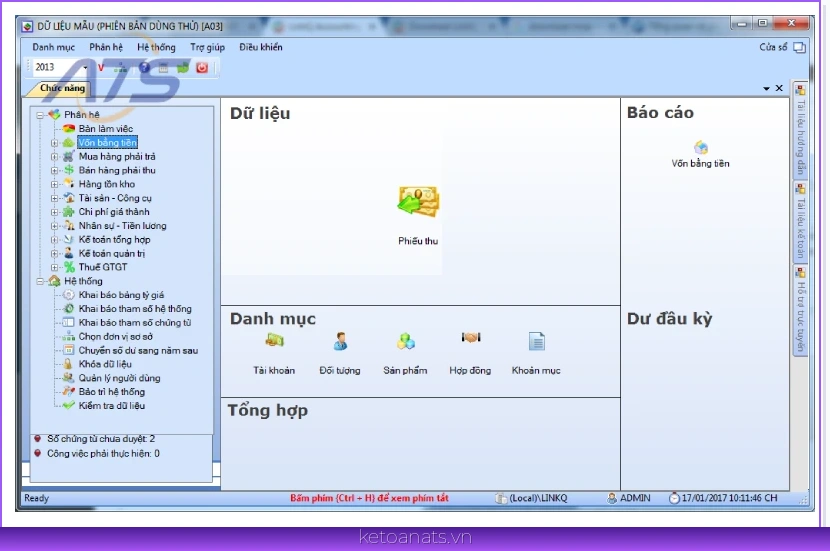Click the Bán hàng phải thu dollar icon

pyautogui.click(x=69, y=170)
